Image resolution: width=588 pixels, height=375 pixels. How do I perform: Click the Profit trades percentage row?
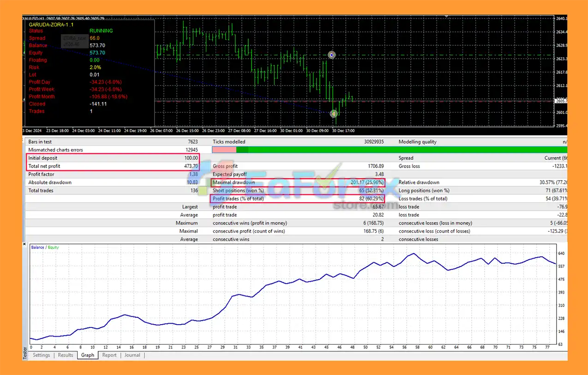point(297,199)
